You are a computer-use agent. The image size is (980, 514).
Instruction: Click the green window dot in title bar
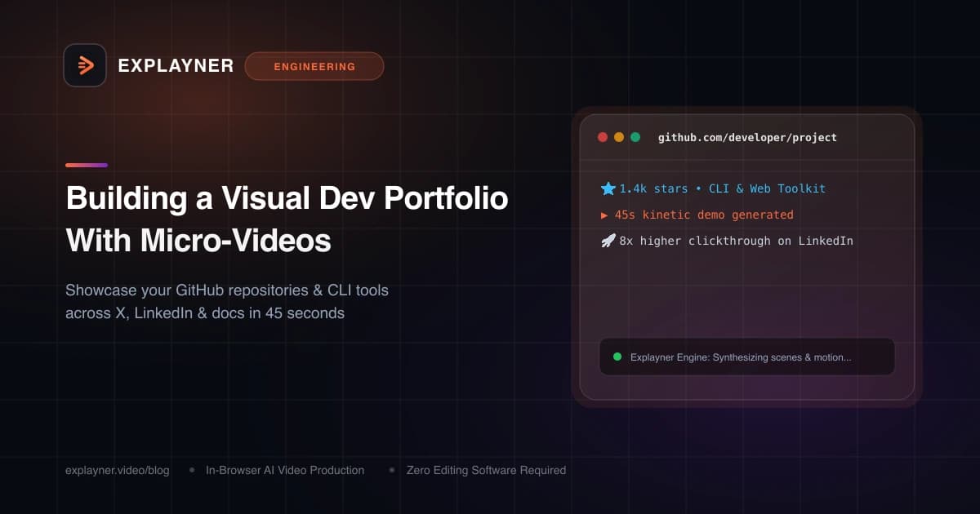635,137
